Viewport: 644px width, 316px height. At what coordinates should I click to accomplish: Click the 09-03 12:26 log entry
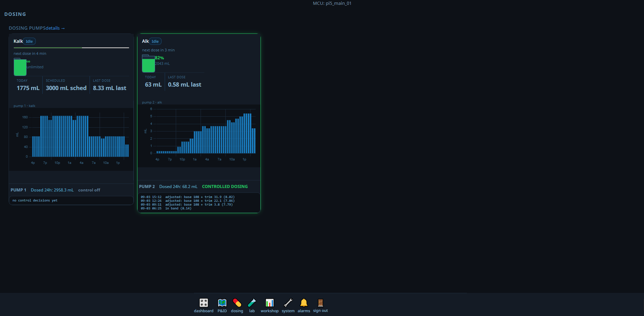pyautogui.click(x=188, y=201)
